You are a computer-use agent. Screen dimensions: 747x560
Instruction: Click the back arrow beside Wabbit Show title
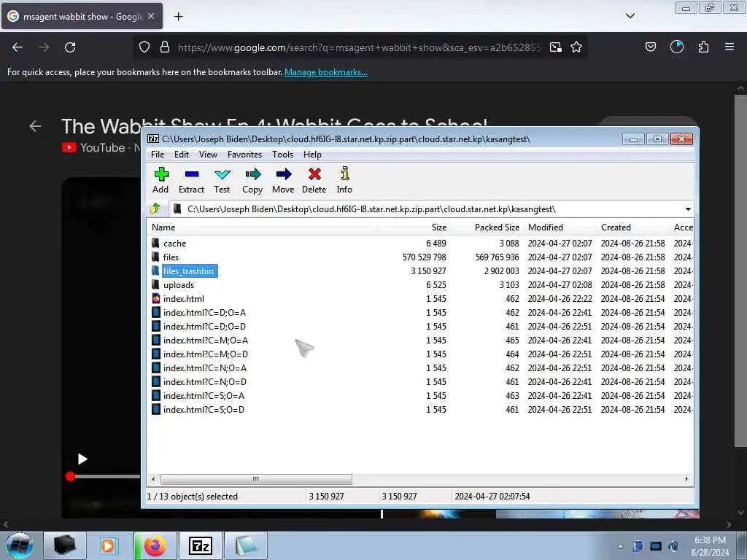pyautogui.click(x=35, y=126)
